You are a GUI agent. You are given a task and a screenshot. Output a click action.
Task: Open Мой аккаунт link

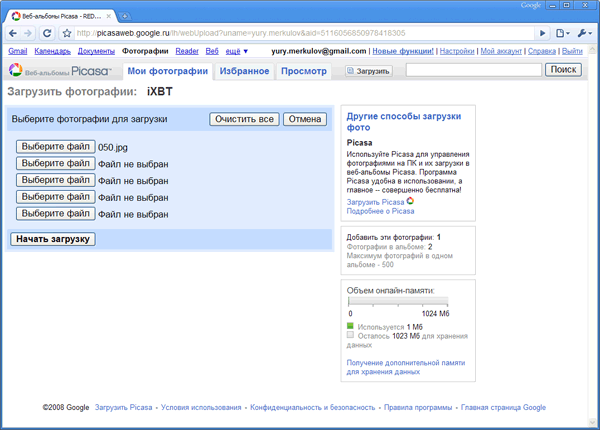tap(501, 51)
